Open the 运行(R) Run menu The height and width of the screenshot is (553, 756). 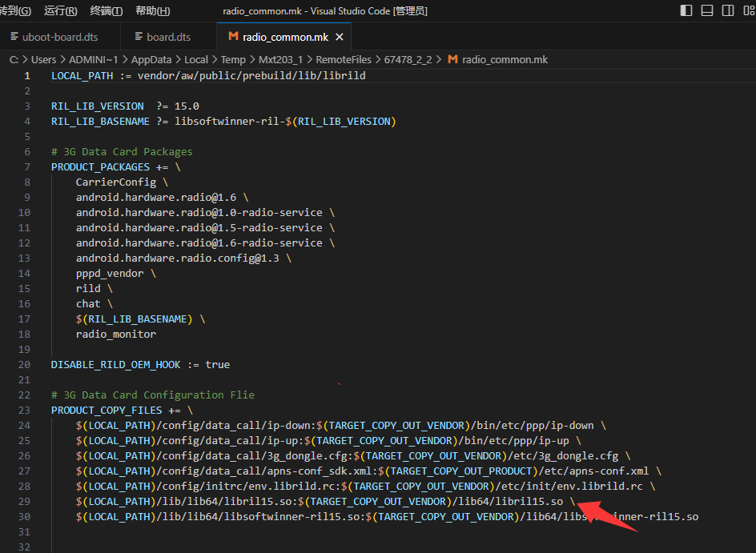coord(61,10)
